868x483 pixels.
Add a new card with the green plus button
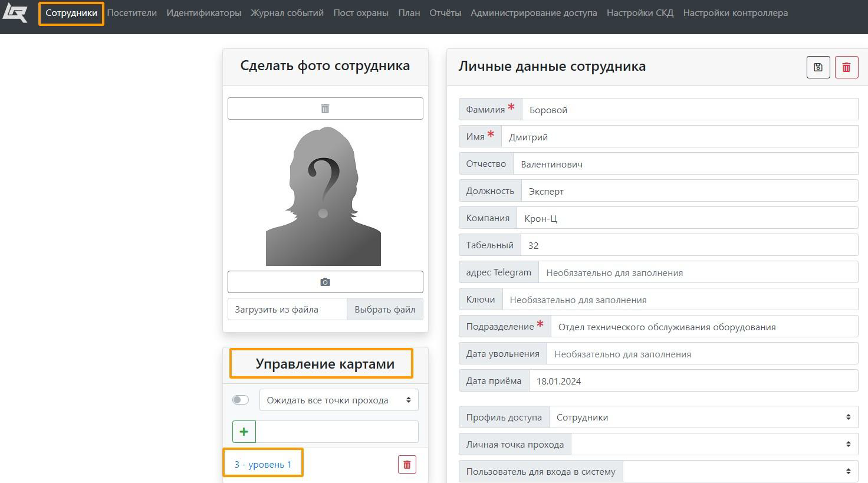[x=244, y=432]
